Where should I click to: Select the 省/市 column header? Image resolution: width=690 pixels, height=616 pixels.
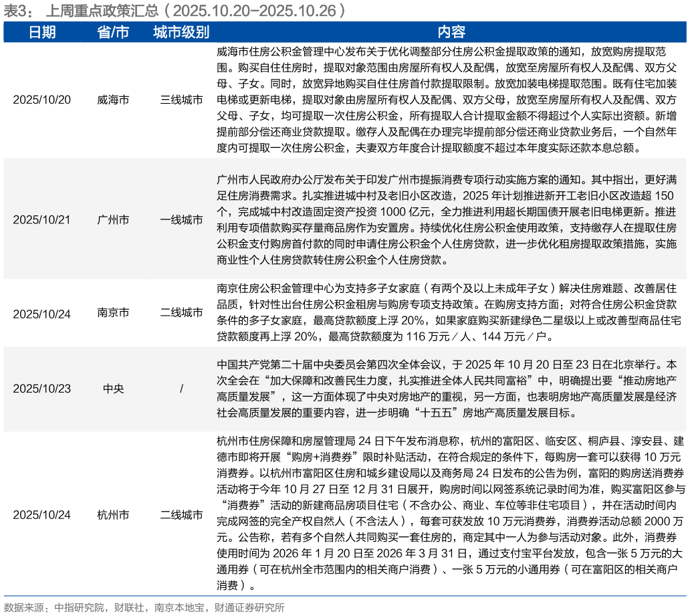click(x=112, y=31)
